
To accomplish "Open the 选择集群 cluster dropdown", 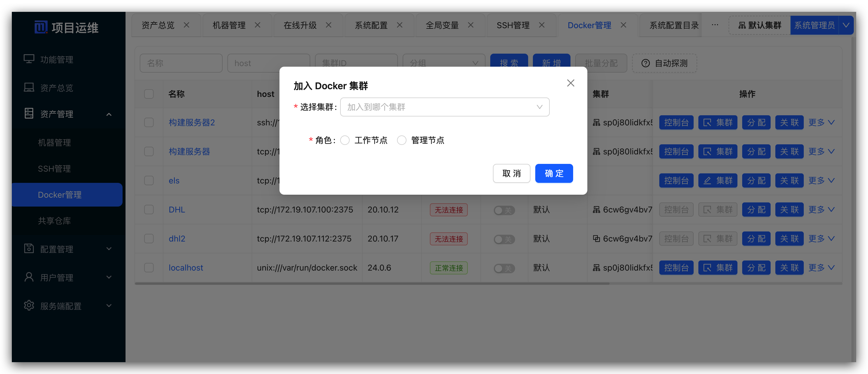I will tap(444, 107).
